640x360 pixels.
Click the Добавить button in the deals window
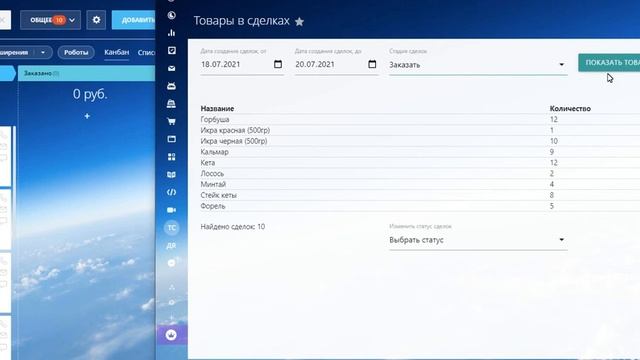click(x=133, y=20)
